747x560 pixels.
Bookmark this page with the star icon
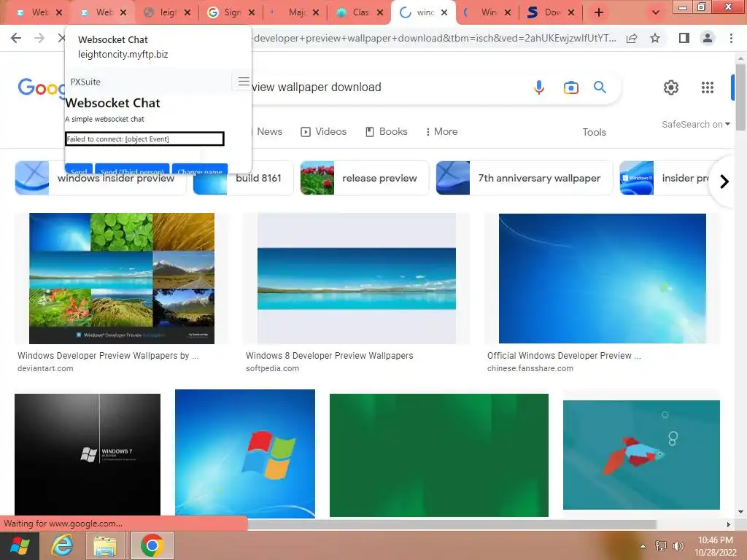click(655, 38)
